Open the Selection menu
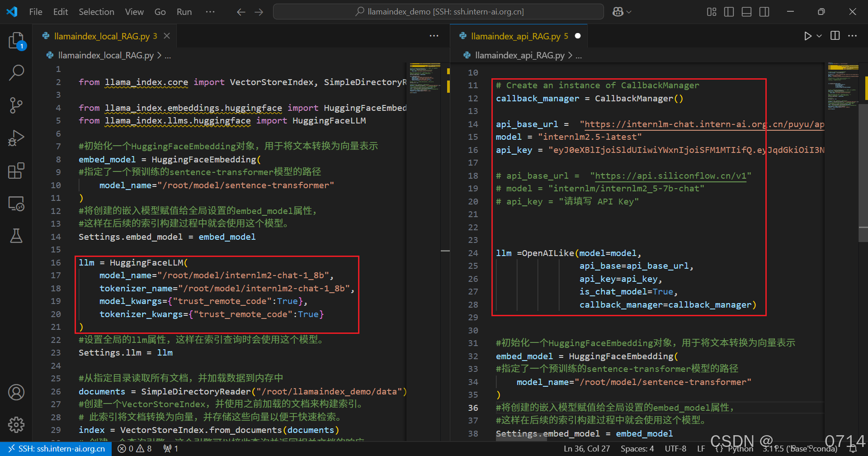The width and height of the screenshot is (868, 456). [x=96, y=12]
